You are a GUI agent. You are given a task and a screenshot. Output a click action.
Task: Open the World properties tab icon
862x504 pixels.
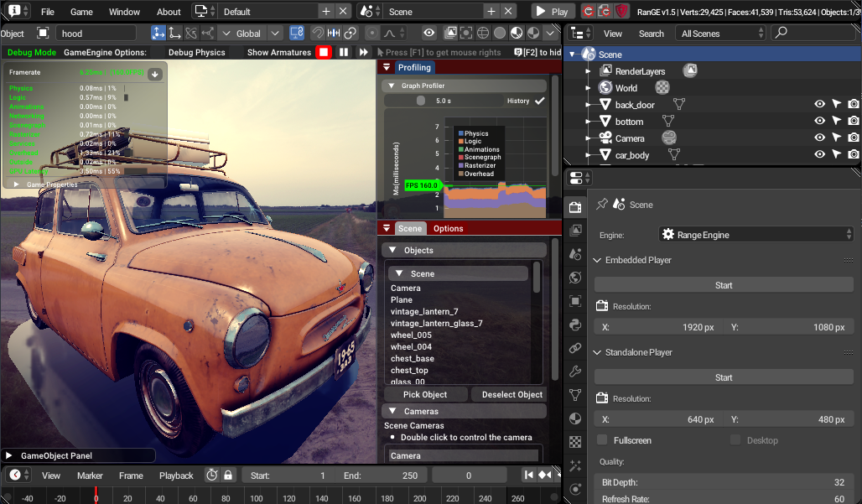click(575, 278)
